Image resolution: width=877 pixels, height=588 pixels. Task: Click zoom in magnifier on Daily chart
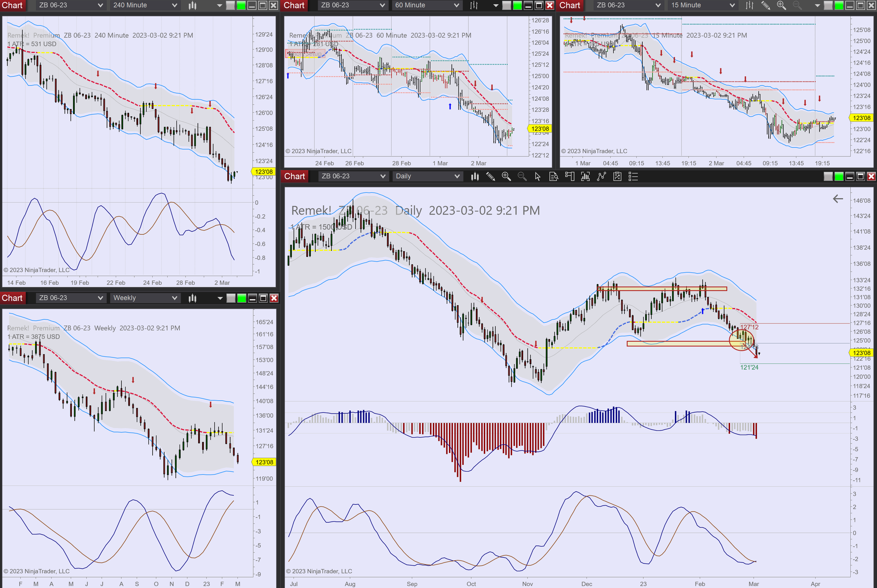506,176
